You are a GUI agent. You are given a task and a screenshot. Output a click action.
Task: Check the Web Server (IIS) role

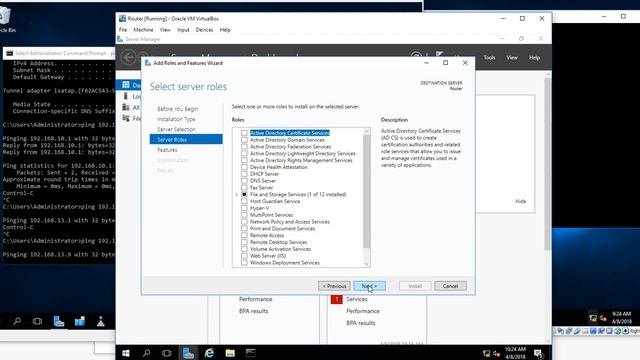(x=244, y=256)
